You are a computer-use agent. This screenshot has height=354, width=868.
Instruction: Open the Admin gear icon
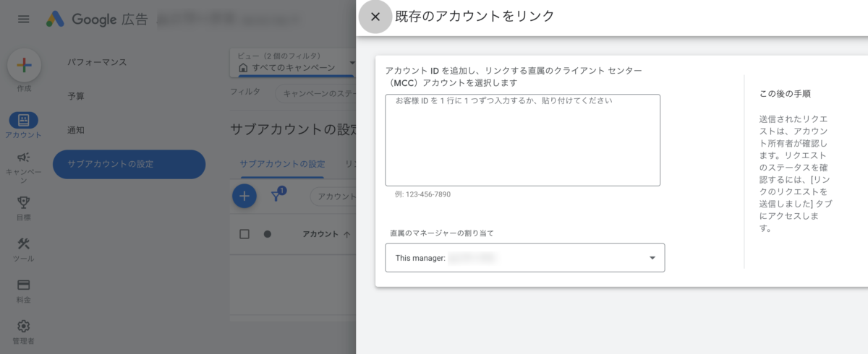pos(23,326)
